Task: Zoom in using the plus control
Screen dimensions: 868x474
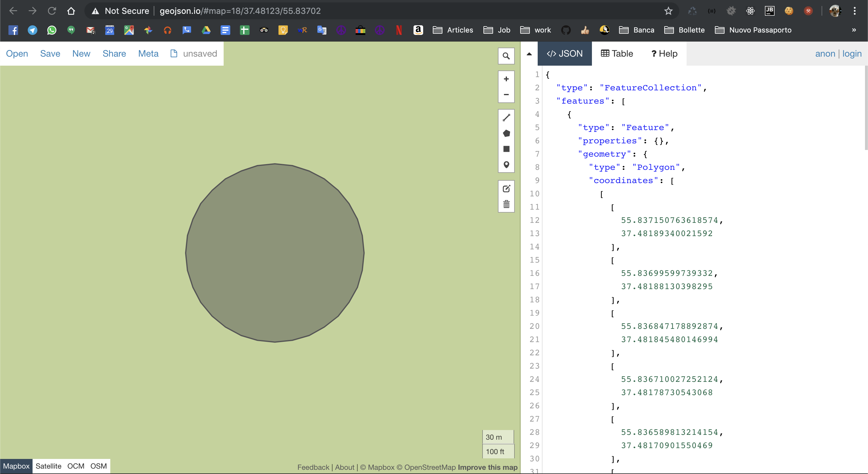Action: 506,79
